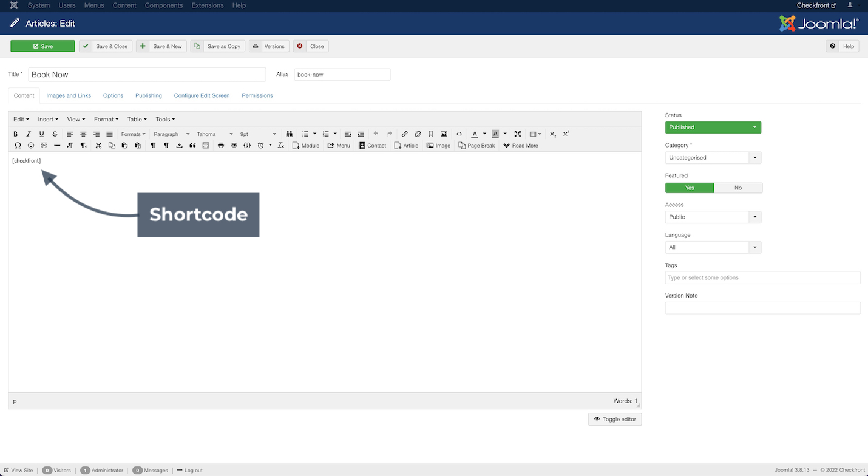
Task: Apply strikethrough formatting
Action: click(x=55, y=134)
